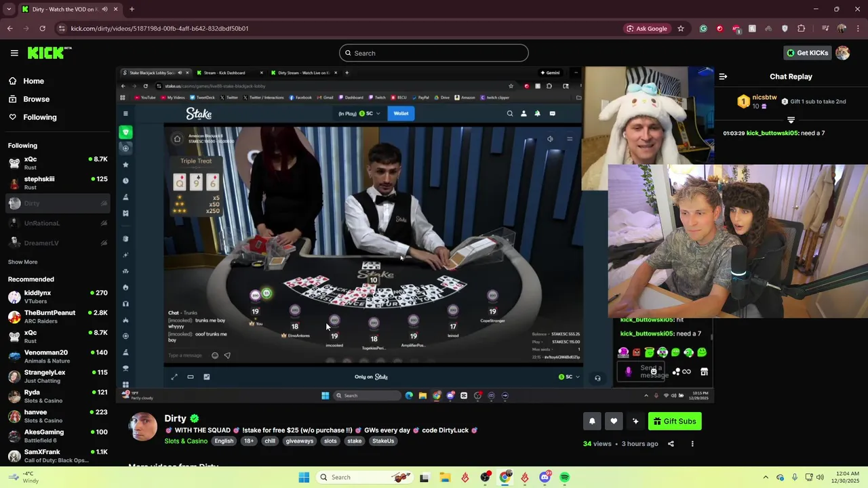Toggle notifications bell for Dirty
This screenshot has width=868, height=488.
pos(592,421)
